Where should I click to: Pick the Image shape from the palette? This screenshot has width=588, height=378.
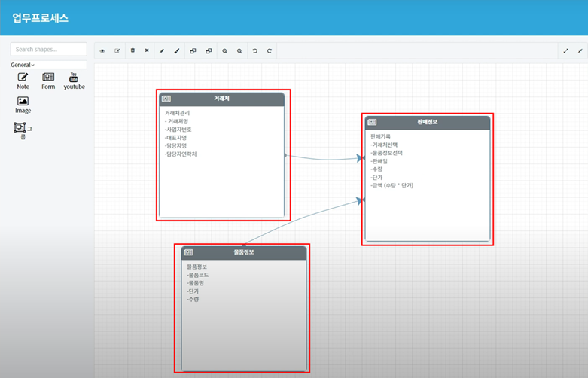pyautogui.click(x=23, y=105)
